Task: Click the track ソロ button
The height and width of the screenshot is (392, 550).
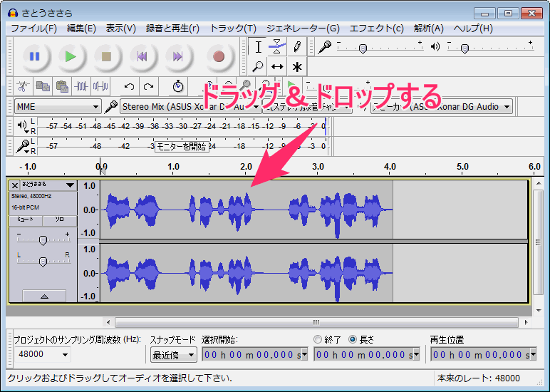Action: 60,220
